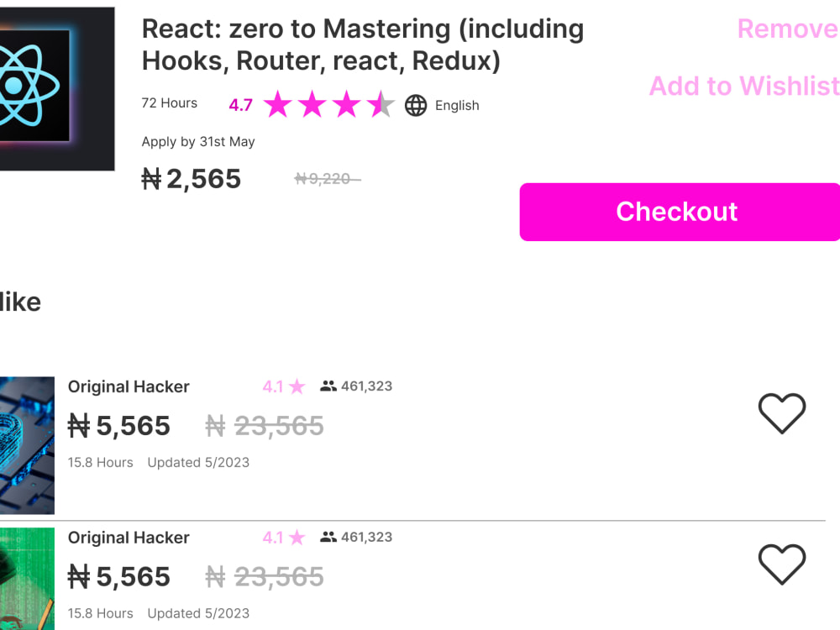Remove the React course from cart

click(x=788, y=29)
